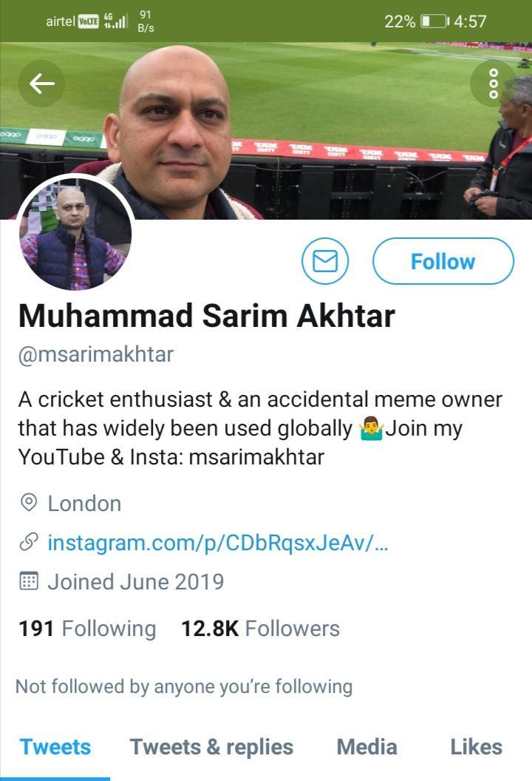Open the instagram.com profile link

218,543
